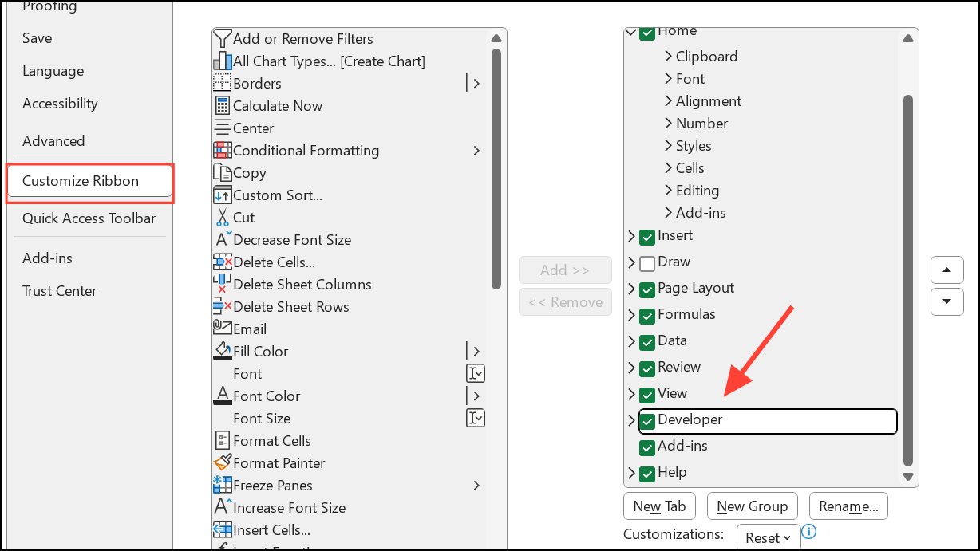
Task: Enable the Draw tab checkbox
Action: pyautogui.click(x=646, y=262)
